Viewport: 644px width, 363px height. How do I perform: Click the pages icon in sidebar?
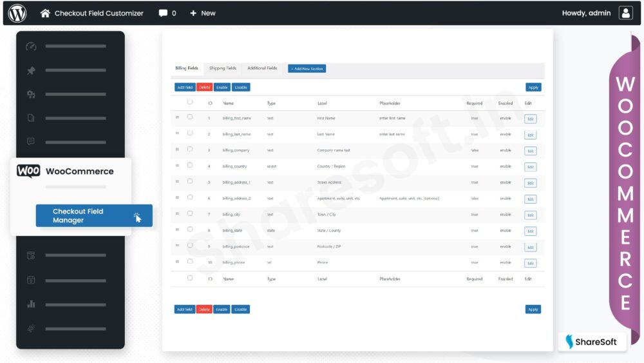(31, 119)
